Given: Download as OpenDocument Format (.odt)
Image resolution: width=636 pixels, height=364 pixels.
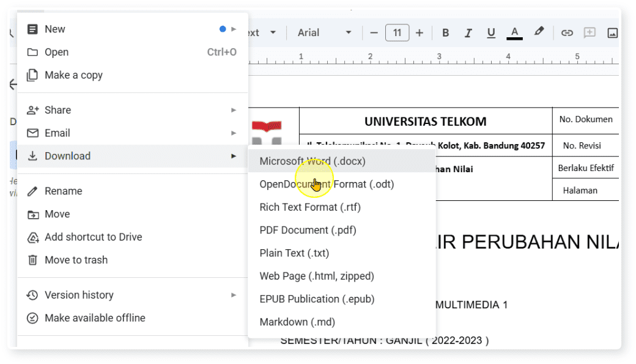Looking at the screenshot, I should click(x=341, y=184).
